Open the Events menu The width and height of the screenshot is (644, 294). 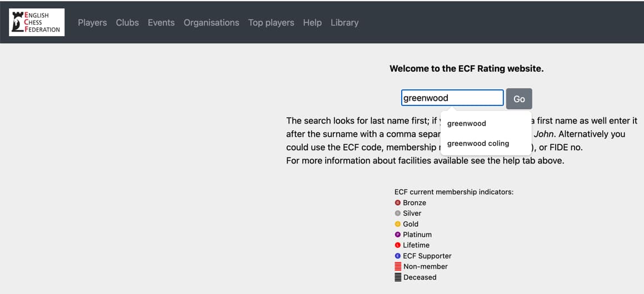point(161,23)
